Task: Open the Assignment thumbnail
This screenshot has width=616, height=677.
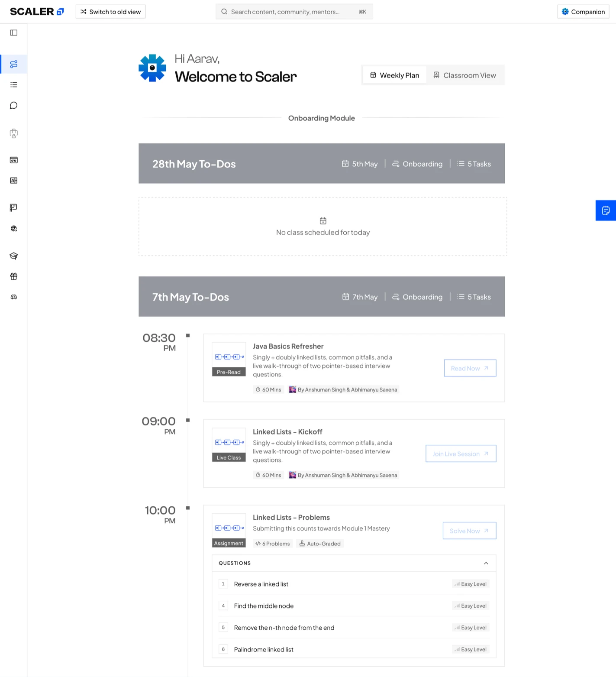Action: click(229, 531)
